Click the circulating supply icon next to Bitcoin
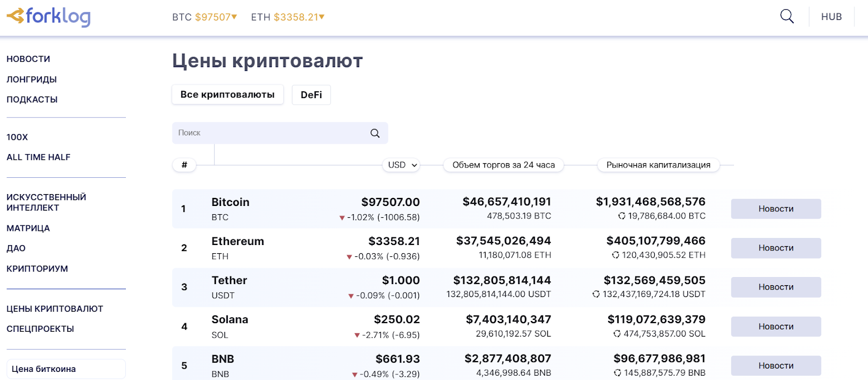The width and height of the screenshot is (868, 380). point(622,216)
